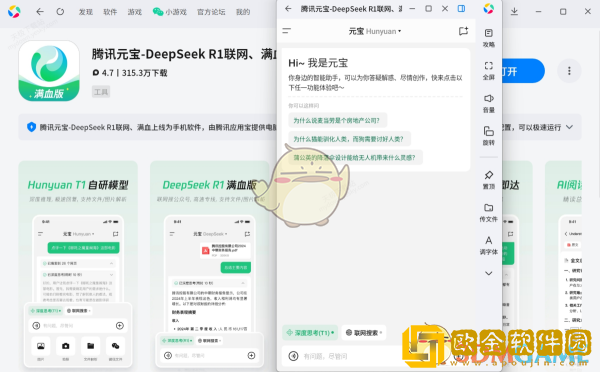Open the 官方论坛 tab
The height and width of the screenshot is (372, 600).
point(211,12)
